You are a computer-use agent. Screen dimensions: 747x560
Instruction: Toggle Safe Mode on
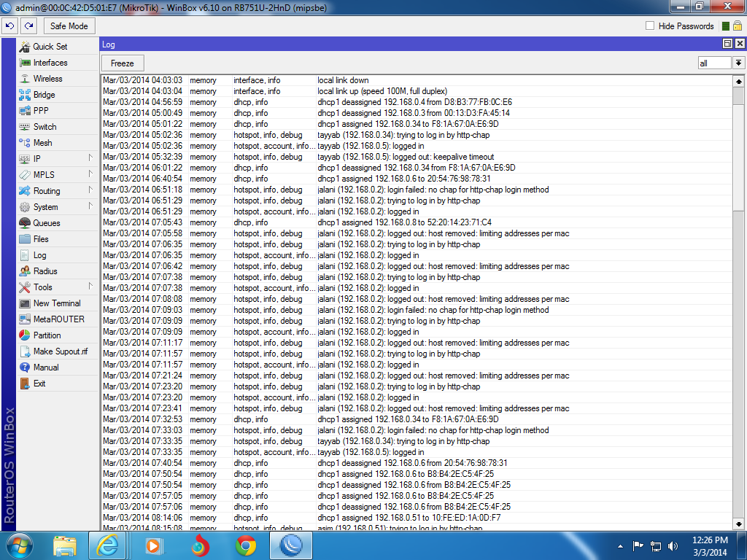(x=69, y=26)
